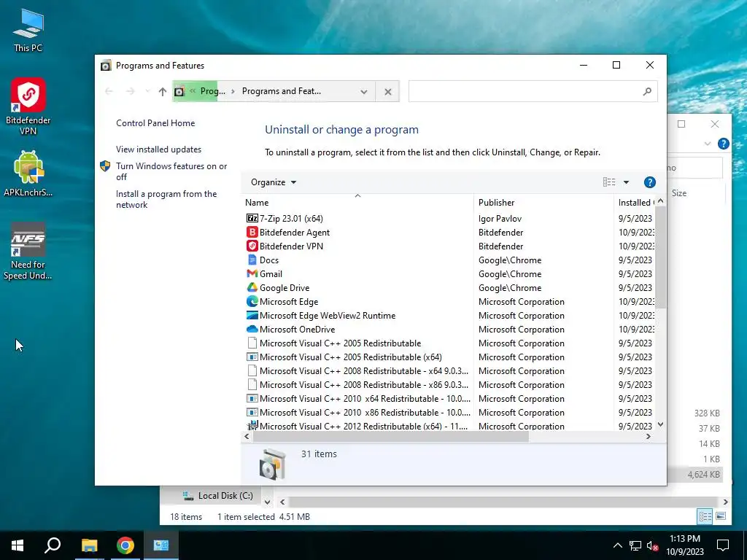Click help icon in File Explorer window

click(x=723, y=144)
